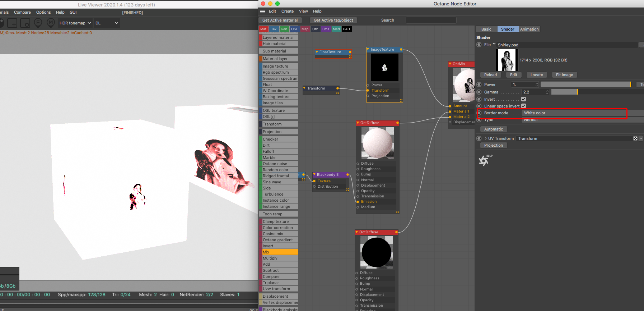Click the Get Active tag/object button
Image resolution: width=644 pixels, height=311 pixels.
point(333,20)
